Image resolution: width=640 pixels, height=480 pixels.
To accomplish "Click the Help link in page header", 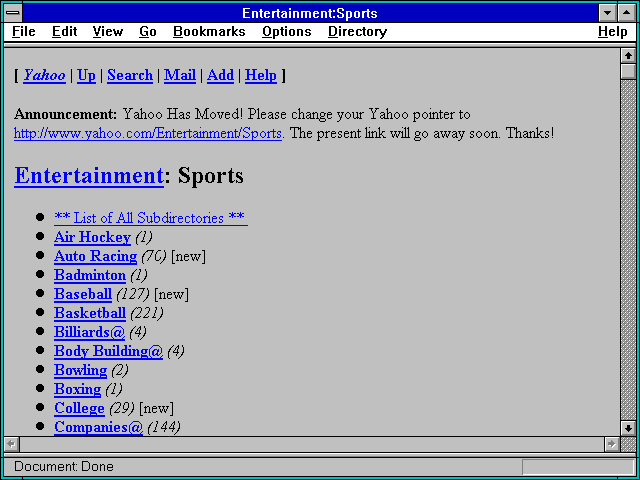I will click(261, 76).
